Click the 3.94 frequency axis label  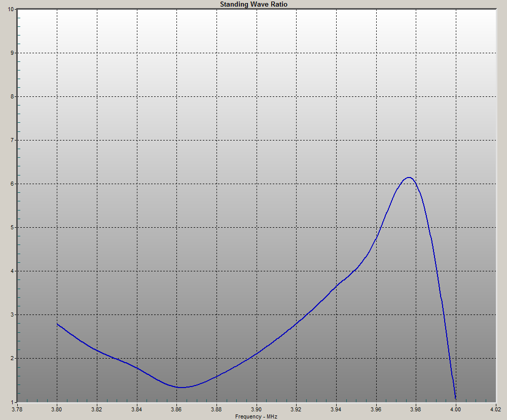click(x=336, y=409)
